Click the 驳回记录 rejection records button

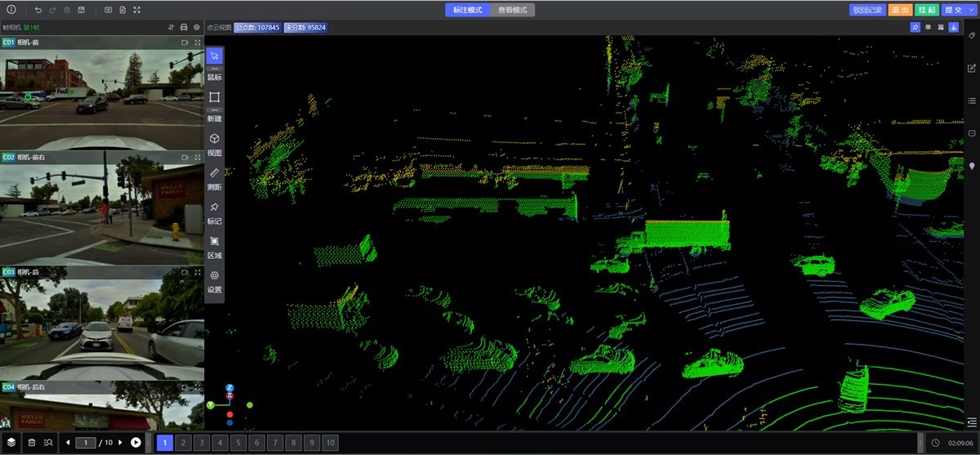tap(867, 10)
